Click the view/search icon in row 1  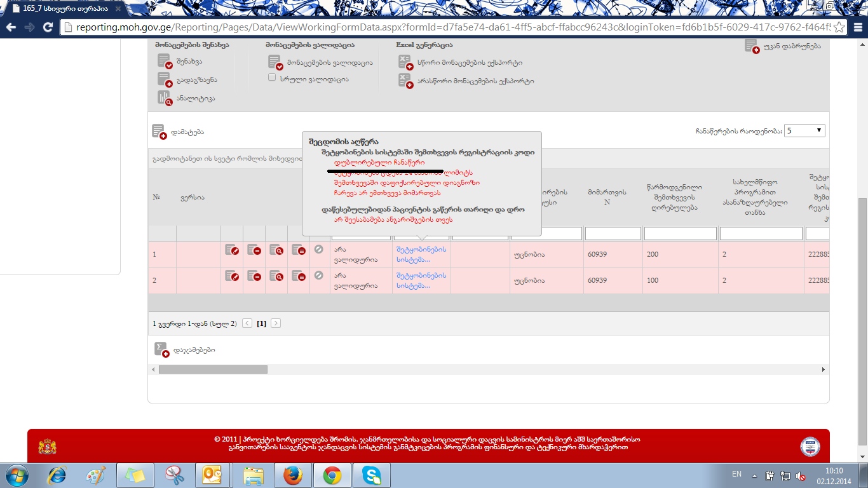[x=276, y=250]
